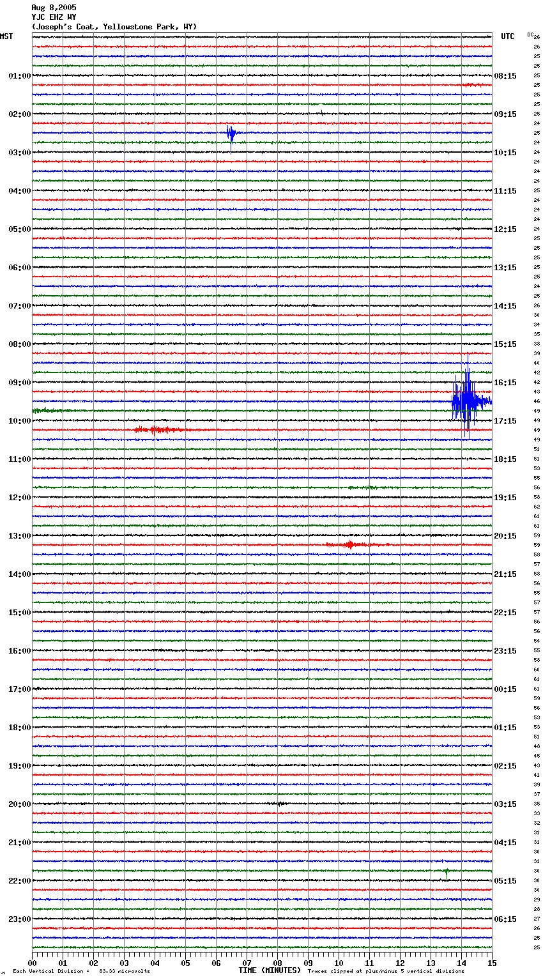Select the 07:00 MST time label
Screen dimensions: 543x980
pyautogui.click(x=20, y=306)
